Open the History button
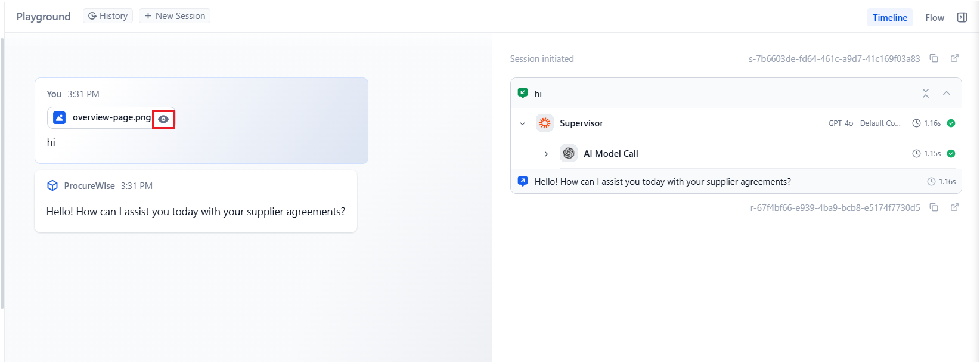The image size is (980, 363). coord(108,16)
